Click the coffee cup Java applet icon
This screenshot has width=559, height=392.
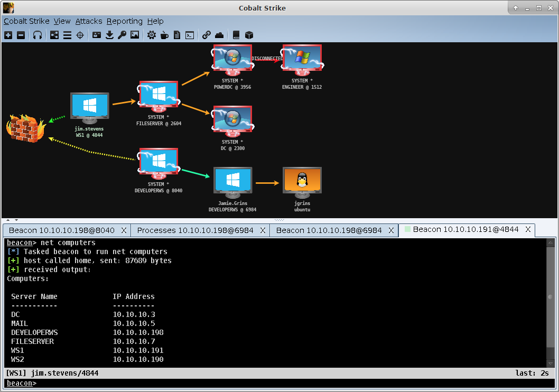164,35
